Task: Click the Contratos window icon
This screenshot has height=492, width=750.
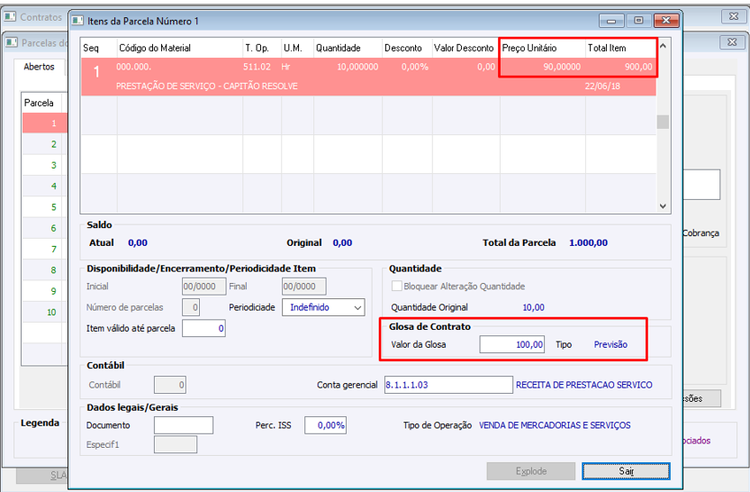Action: (10, 17)
